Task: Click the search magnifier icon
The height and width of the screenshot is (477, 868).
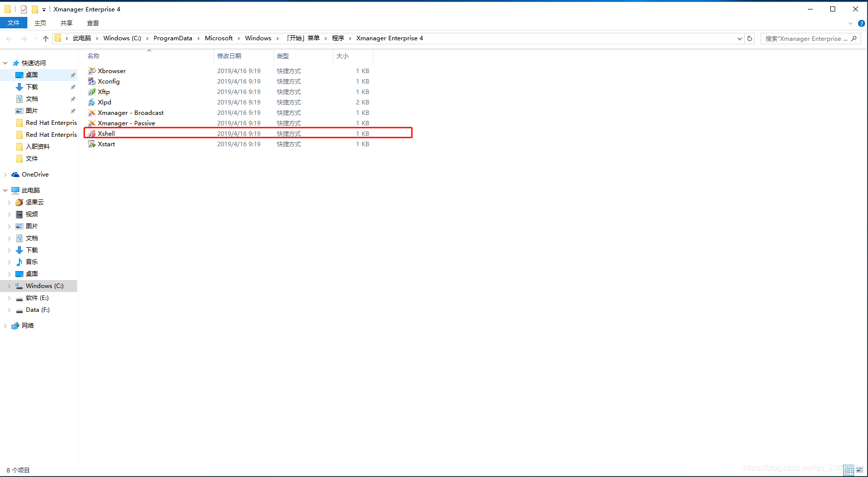Action: (x=854, y=38)
